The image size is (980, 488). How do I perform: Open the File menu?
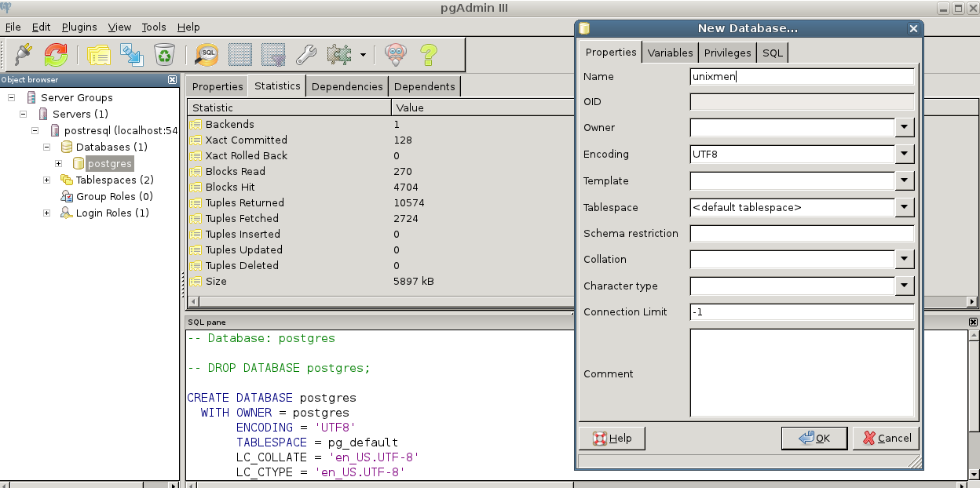tap(13, 27)
